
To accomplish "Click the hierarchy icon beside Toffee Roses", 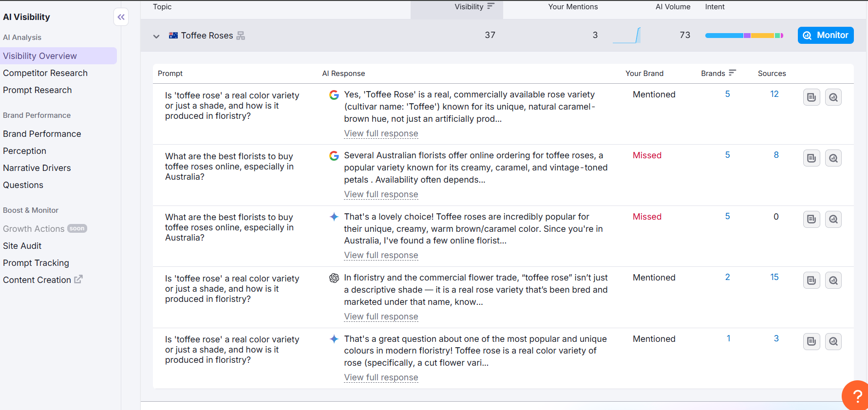I will (x=241, y=36).
